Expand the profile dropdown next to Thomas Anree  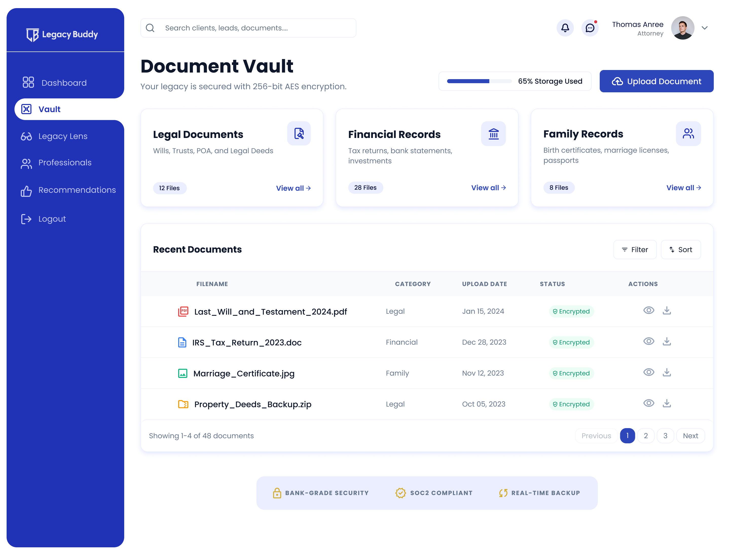click(705, 28)
